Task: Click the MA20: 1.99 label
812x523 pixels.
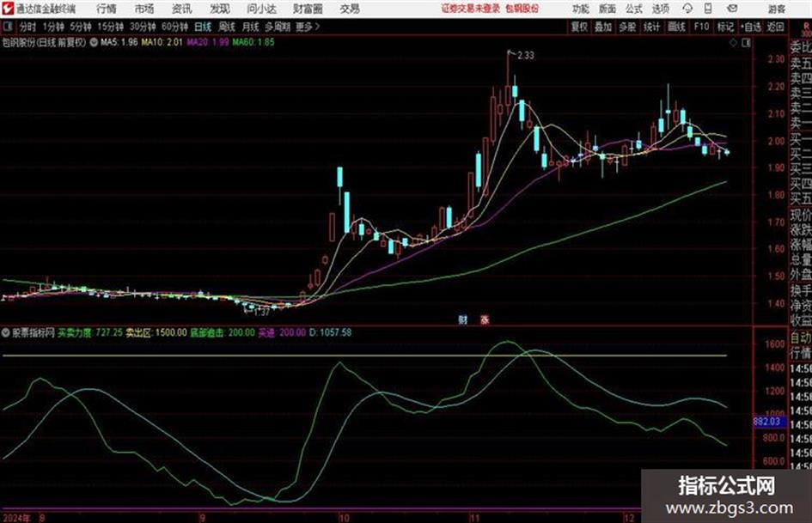Action: (208, 42)
